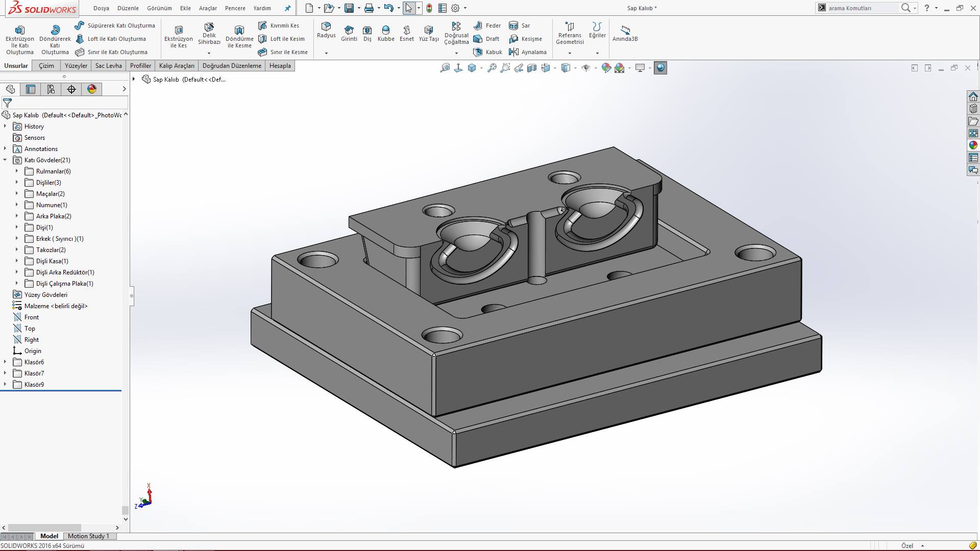Click the Kesişme intersect tool
The height and width of the screenshot is (551, 980).
tap(526, 39)
